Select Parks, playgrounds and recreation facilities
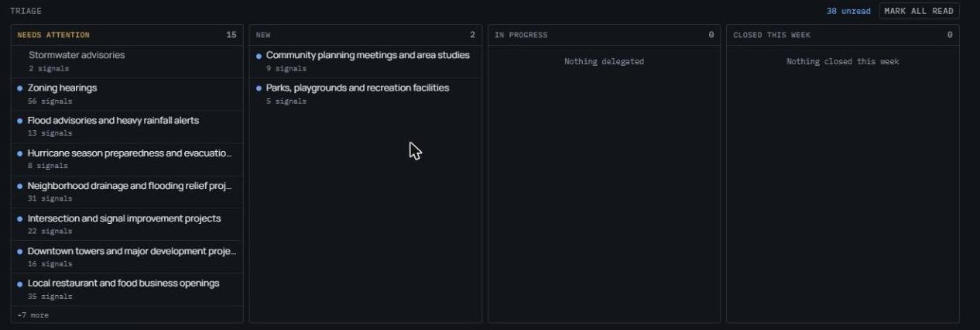 (365, 94)
